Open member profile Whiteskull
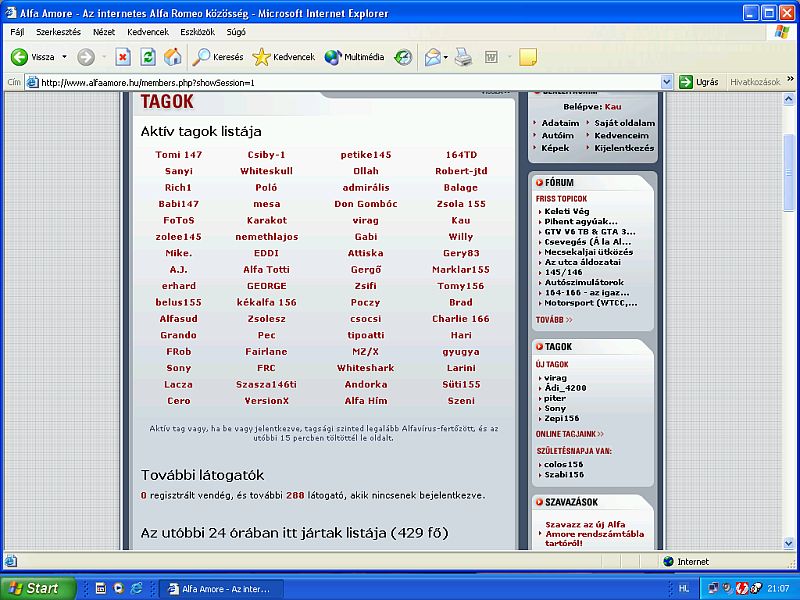 (266, 171)
